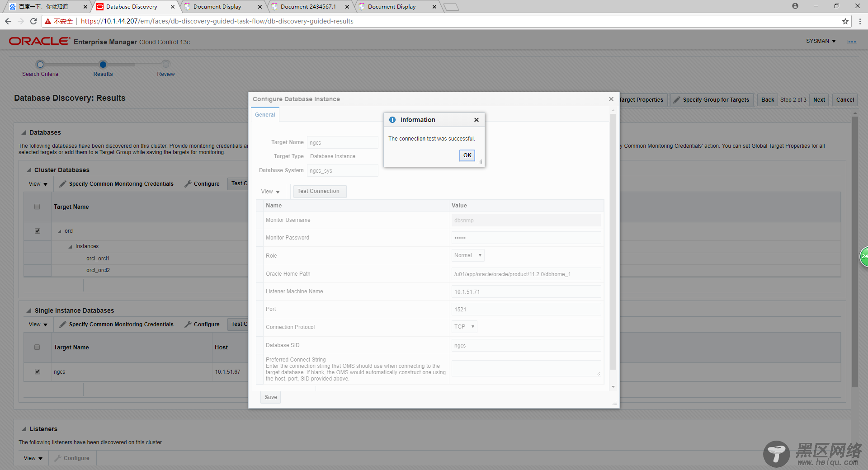Click the Oracle logo
868x470 pixels.
[x=39, y=41]
